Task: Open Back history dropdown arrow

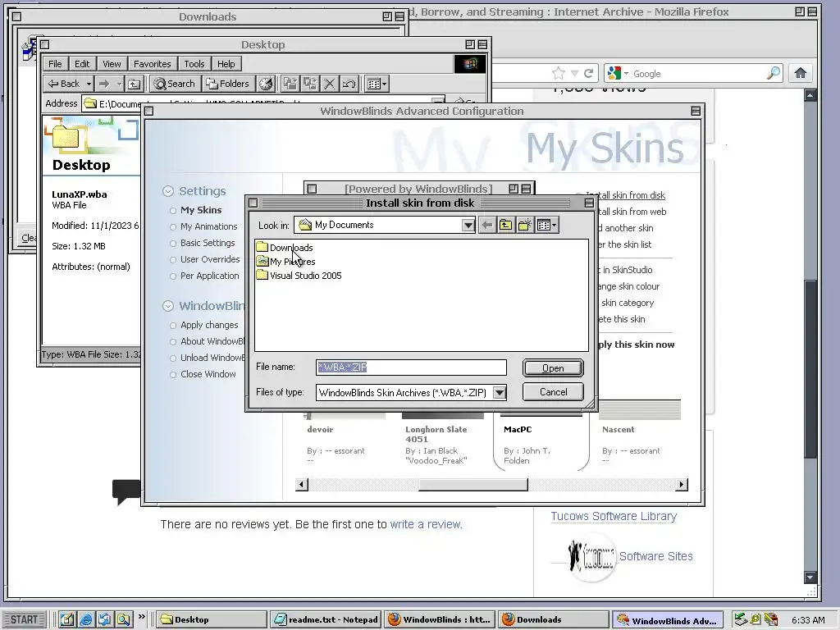Action: 89,84
